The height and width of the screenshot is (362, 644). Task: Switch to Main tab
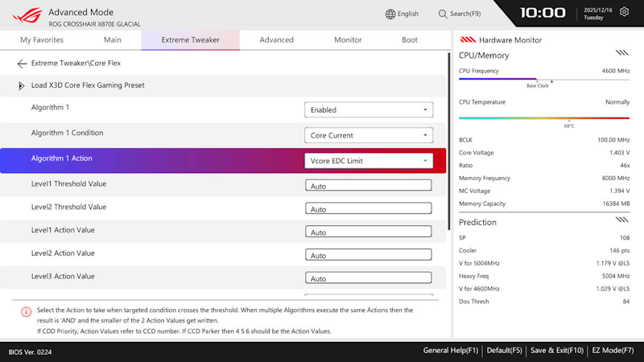[112, 39]
